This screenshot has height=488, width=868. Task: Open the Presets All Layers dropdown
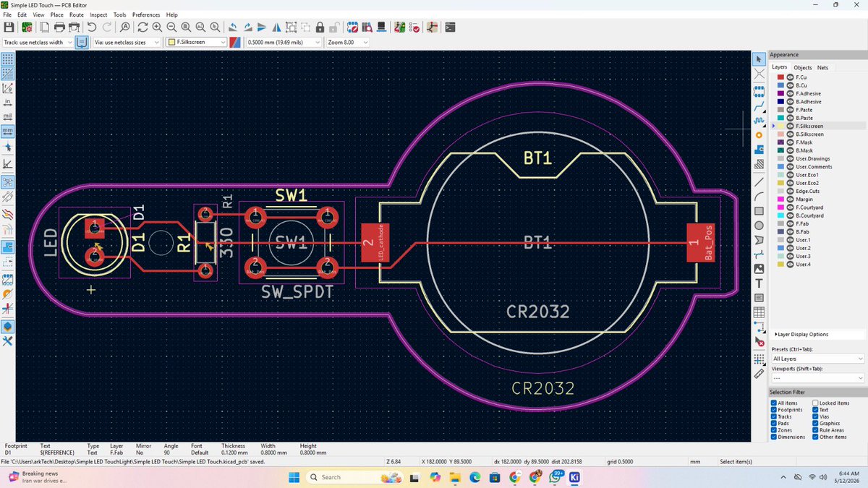pyautogui.click(x=818, y=359)
